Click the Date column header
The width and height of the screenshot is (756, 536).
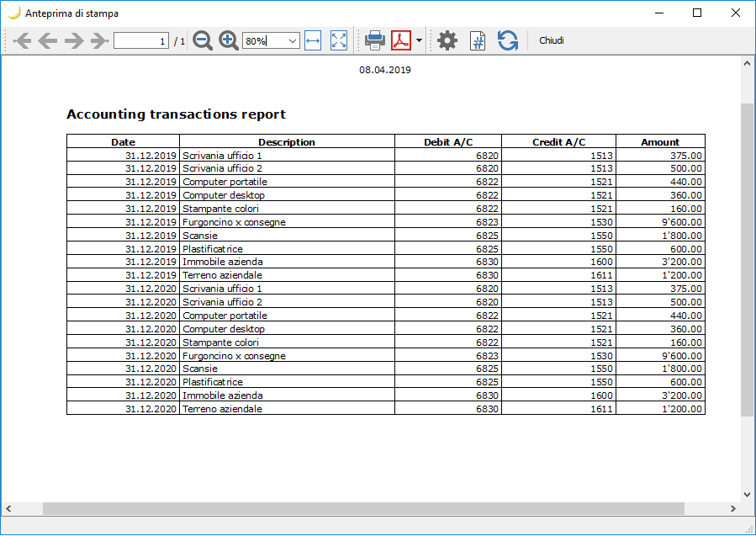click(123, 142)
